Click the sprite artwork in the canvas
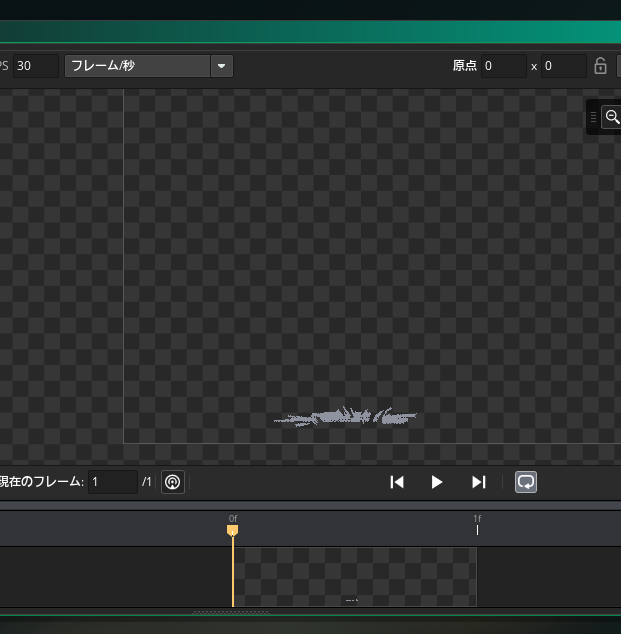 tap(346, 417)
